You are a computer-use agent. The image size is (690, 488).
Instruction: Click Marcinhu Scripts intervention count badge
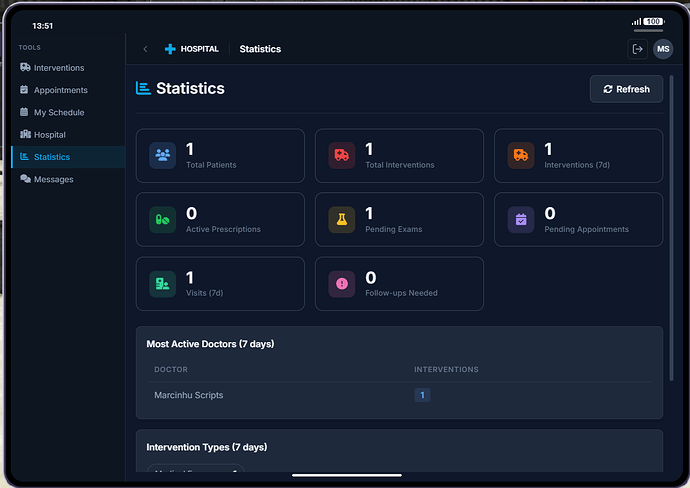[422, 395]
